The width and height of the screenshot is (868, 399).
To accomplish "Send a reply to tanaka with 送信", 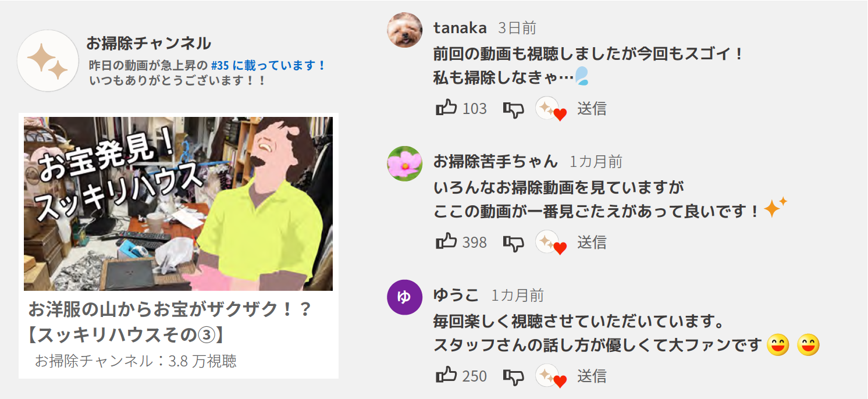I will tap(592, 108).
